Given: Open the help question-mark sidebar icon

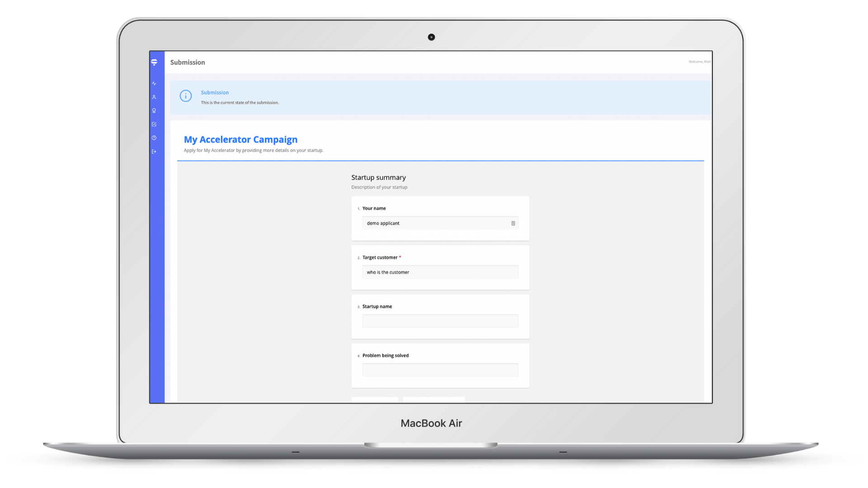Looking at the screenshot, I should point(154,138).
